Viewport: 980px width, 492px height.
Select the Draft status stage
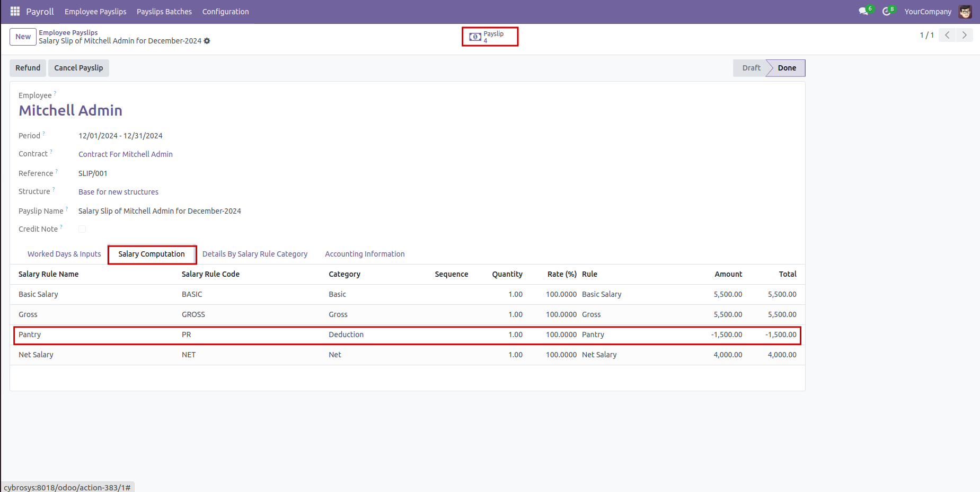click(x=751, y=68)
